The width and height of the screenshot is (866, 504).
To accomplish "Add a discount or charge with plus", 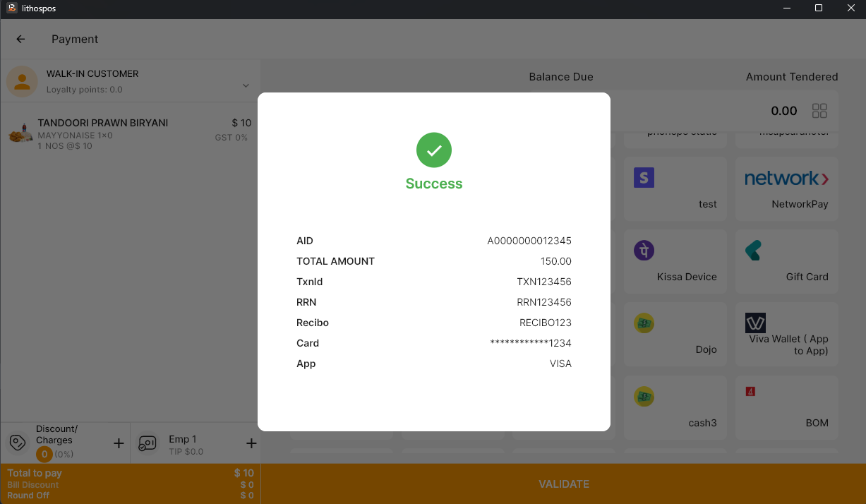I will pos(119,443).
